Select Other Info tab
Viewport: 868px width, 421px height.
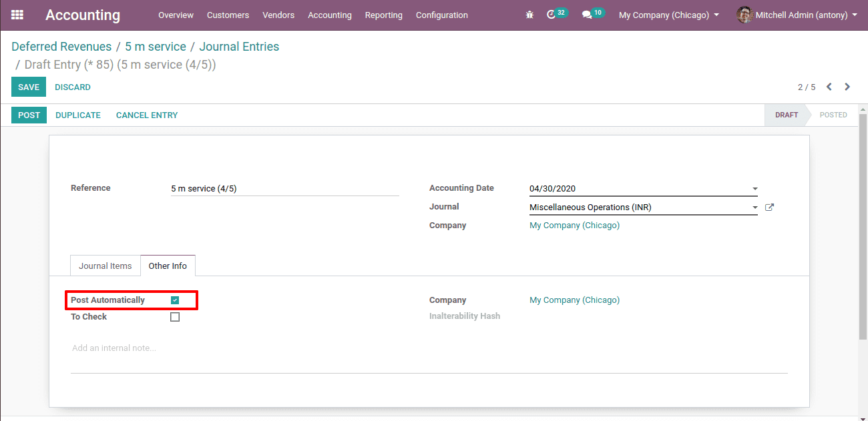point(168,266)
